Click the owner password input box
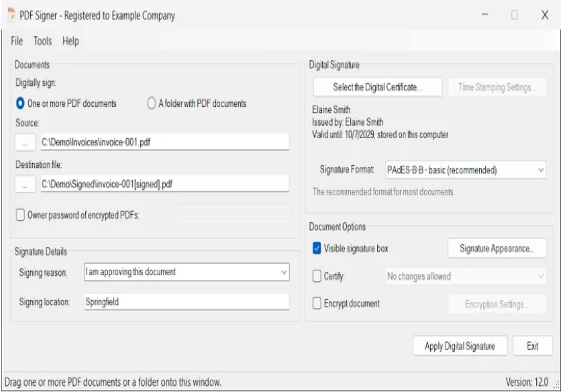Screen dimensions: 561x392 tap(234, 215)
